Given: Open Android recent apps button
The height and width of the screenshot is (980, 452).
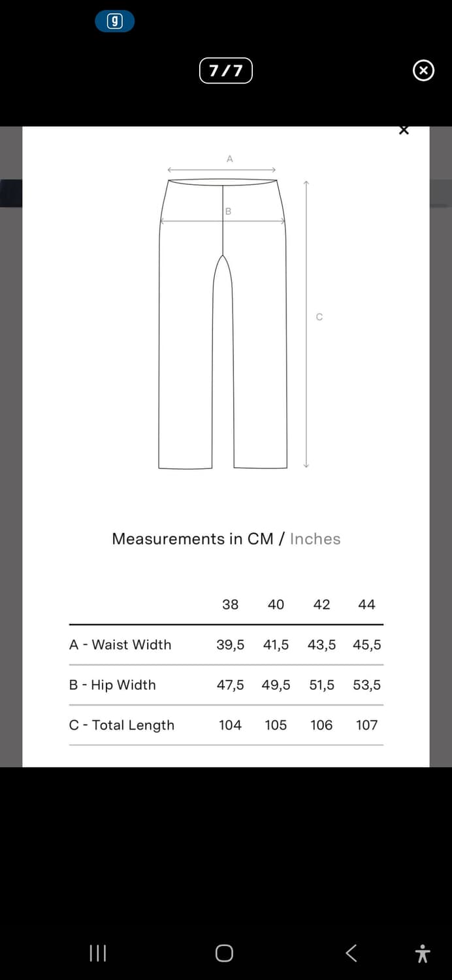Looking at the screenshot, I should 98,953.
